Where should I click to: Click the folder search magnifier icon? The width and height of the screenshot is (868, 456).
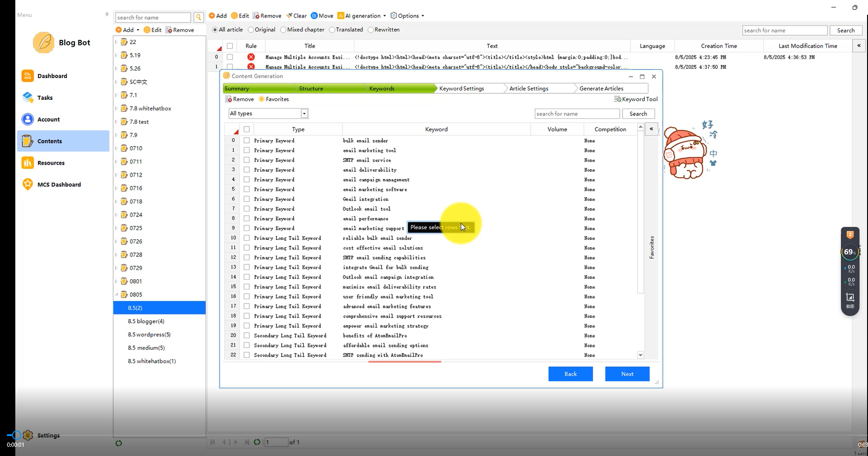pos(199,18)
